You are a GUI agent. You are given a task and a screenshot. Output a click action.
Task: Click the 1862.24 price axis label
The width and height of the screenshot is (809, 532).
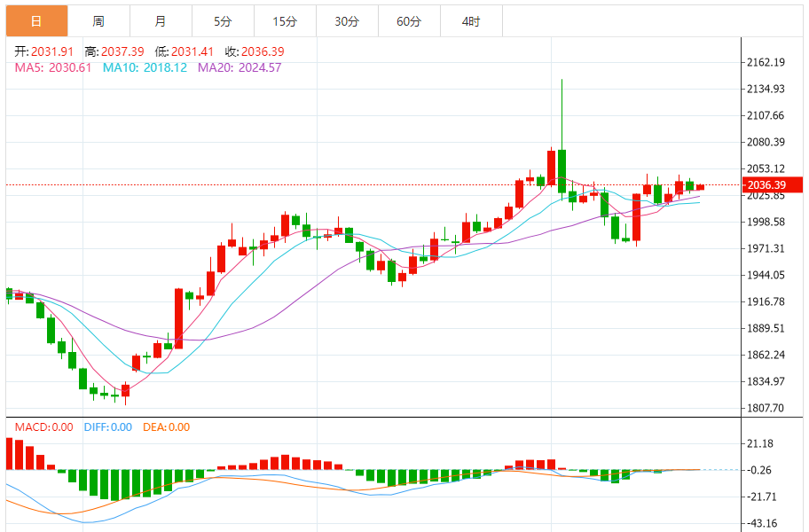coord(766,355)
